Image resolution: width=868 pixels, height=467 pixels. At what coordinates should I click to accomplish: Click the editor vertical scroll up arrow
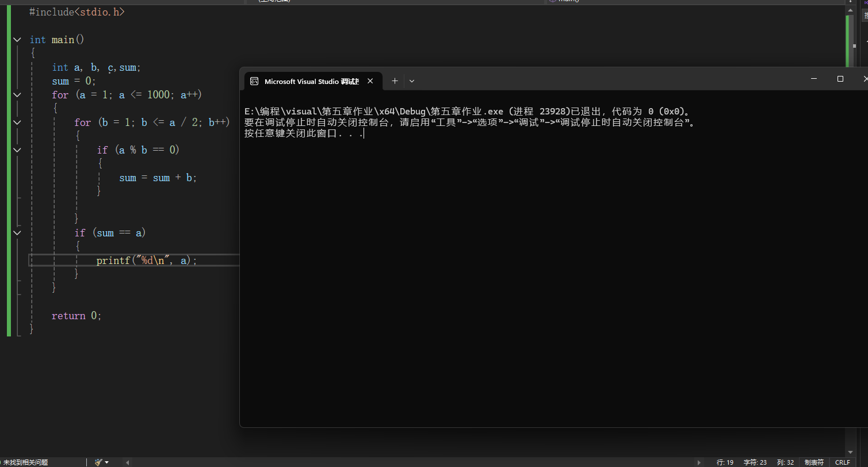tap(850, 10)
